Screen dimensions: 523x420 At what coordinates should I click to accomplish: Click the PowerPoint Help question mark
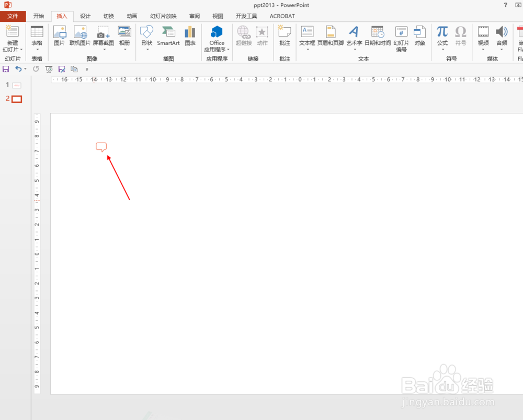coord(506,5)
